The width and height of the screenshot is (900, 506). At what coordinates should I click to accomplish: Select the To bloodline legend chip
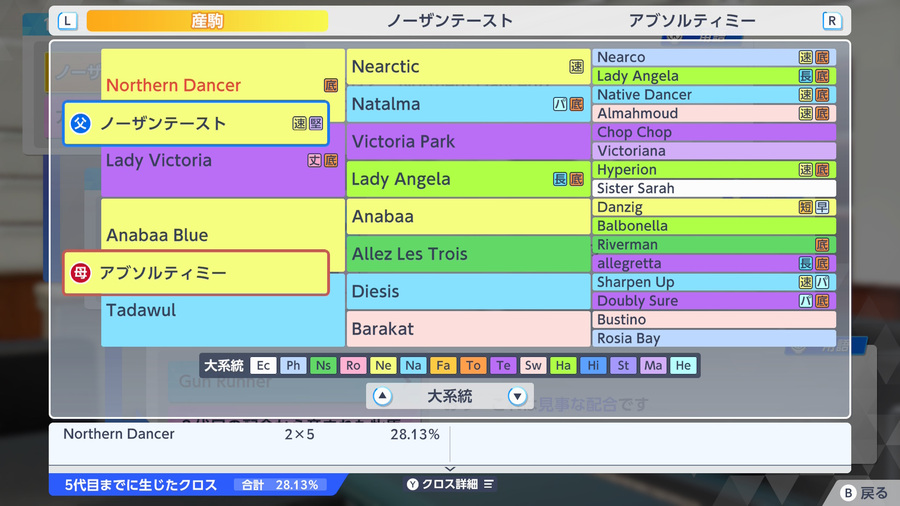(473, 365)
